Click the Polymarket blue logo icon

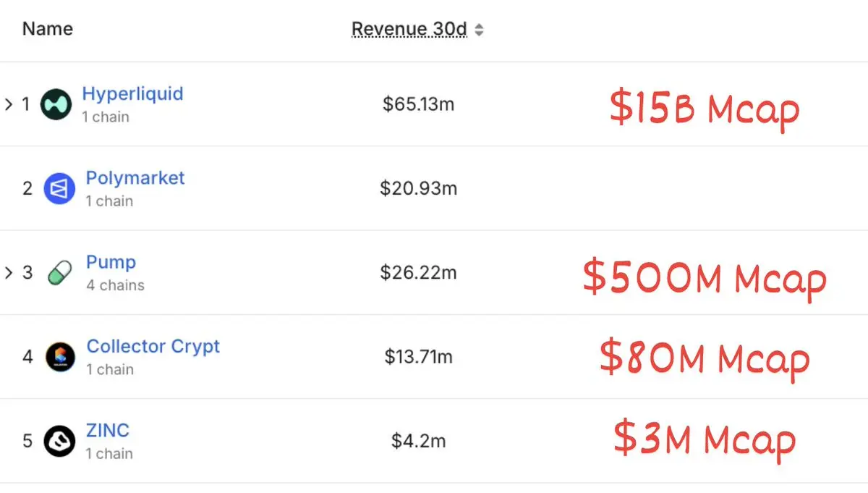[59, 189]
